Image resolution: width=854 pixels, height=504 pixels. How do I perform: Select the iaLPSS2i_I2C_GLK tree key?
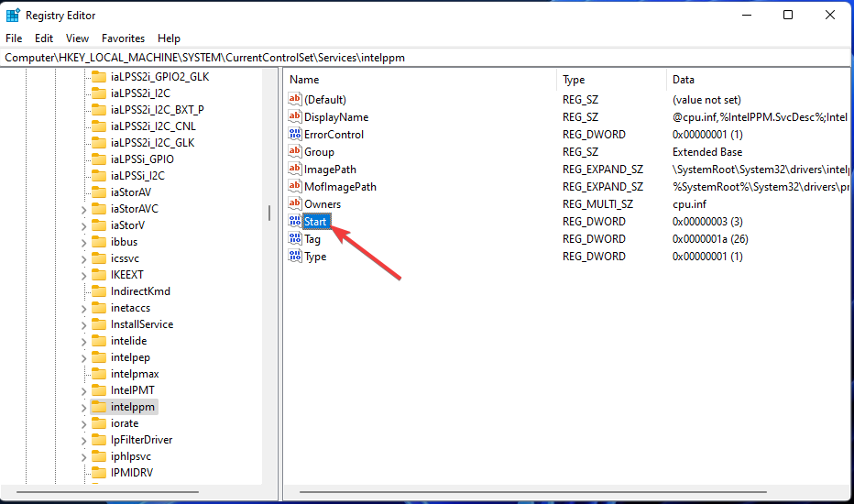pyautogui.click(x=152, y=143)
